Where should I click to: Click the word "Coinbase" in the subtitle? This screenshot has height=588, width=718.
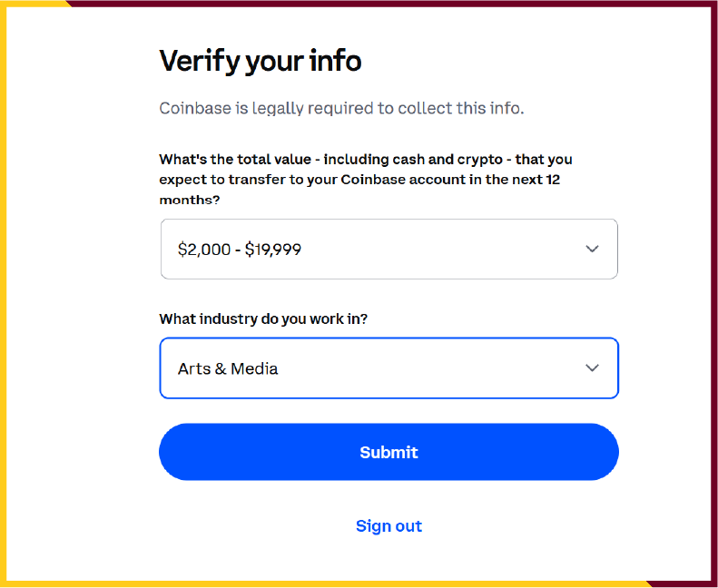pos(195,109)
